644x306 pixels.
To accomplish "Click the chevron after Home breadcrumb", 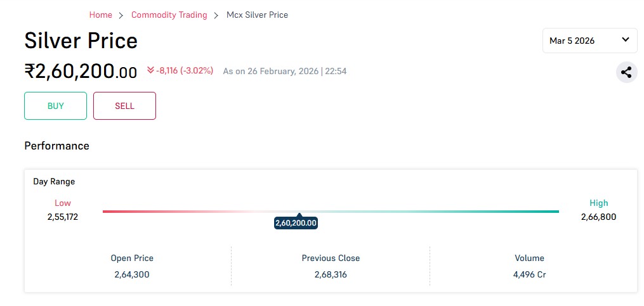I will pos(121,15).
